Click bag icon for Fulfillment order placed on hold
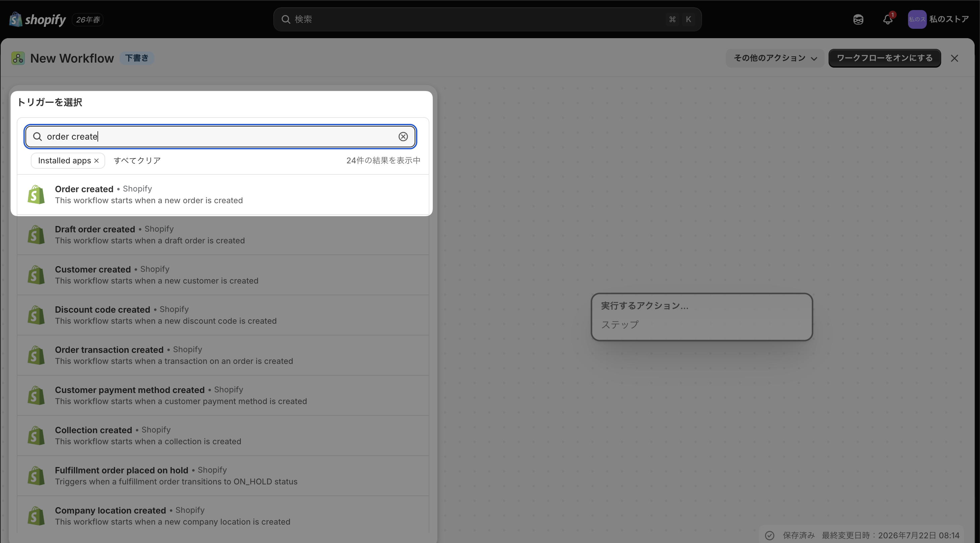 pos(36,476)
